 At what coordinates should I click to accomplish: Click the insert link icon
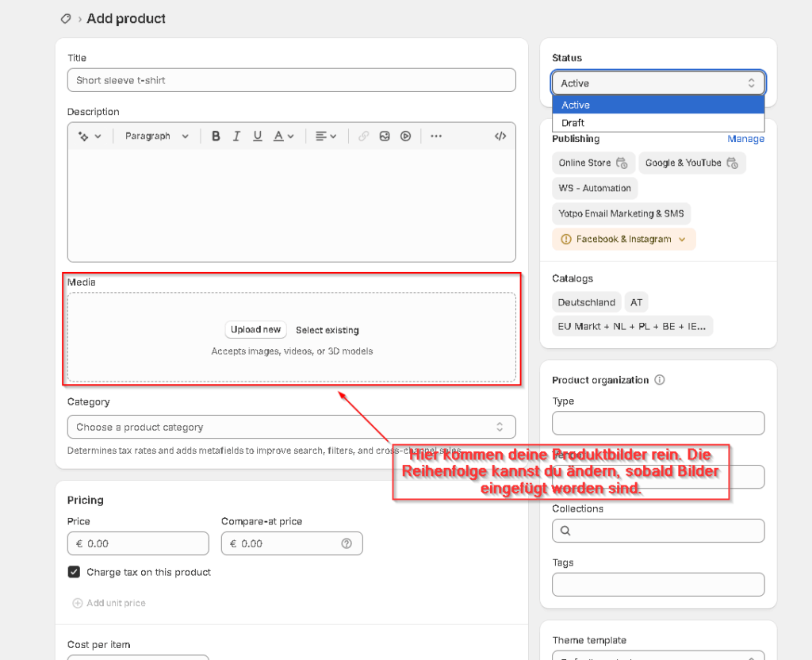[363, 136]
